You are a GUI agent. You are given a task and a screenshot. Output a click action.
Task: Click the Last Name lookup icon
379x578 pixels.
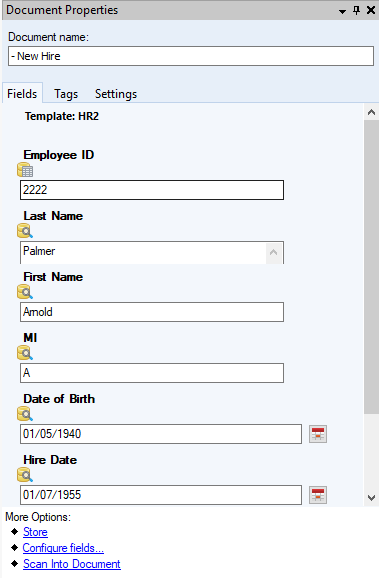point(25,231)
